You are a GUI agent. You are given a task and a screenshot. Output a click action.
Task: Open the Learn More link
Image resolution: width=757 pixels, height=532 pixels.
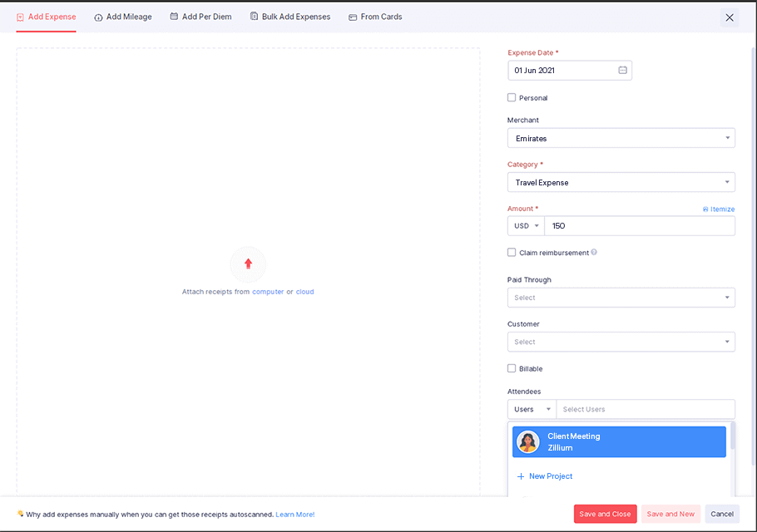tap(294, 515)
